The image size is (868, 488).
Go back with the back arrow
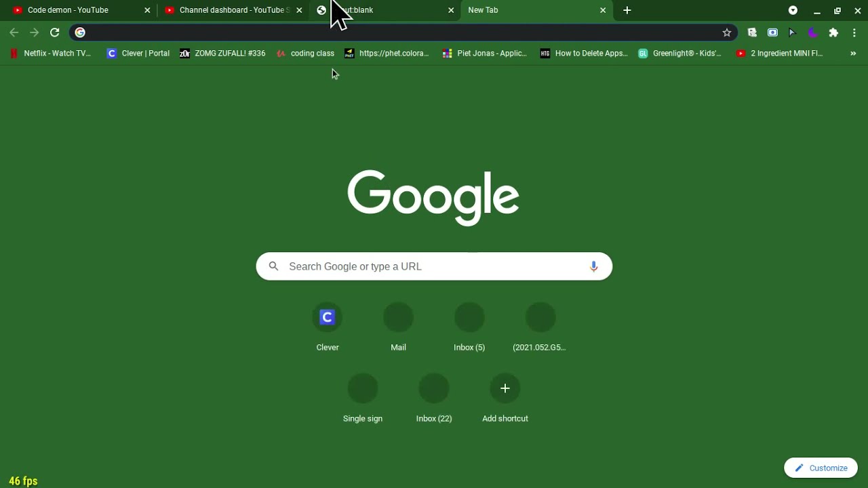(x=14, y=33)
